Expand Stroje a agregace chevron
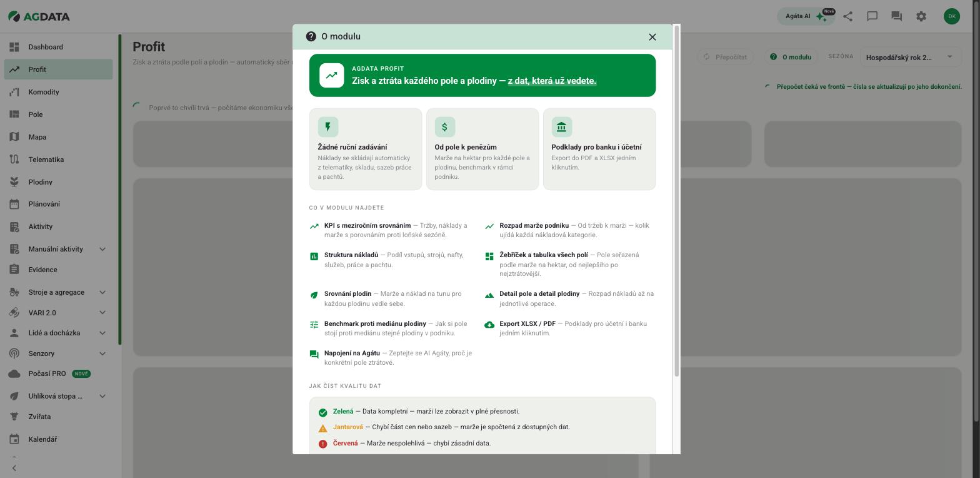The height and width of the screenshot is (478, 980). tap(102, 292)
